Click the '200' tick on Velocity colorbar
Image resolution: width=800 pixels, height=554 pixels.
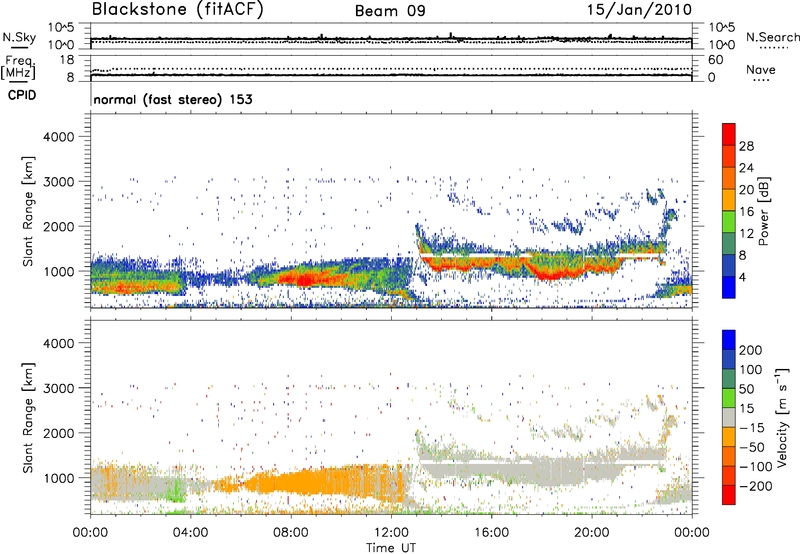click(x=751, y=350)
